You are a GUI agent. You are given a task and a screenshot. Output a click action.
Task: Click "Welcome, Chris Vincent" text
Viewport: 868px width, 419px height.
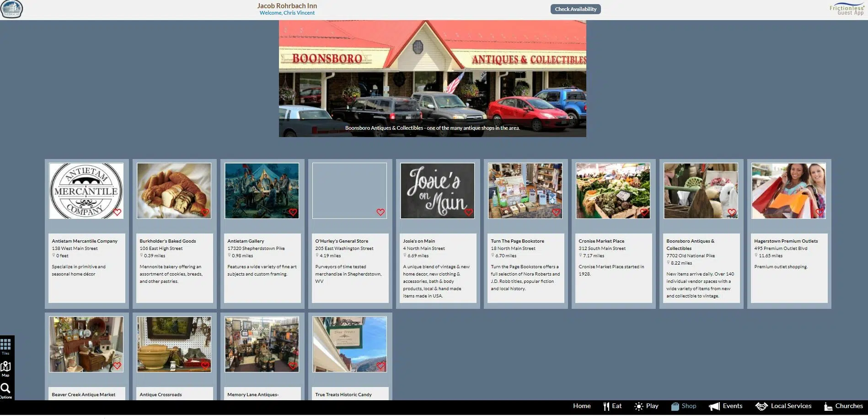tap(287, 13)
